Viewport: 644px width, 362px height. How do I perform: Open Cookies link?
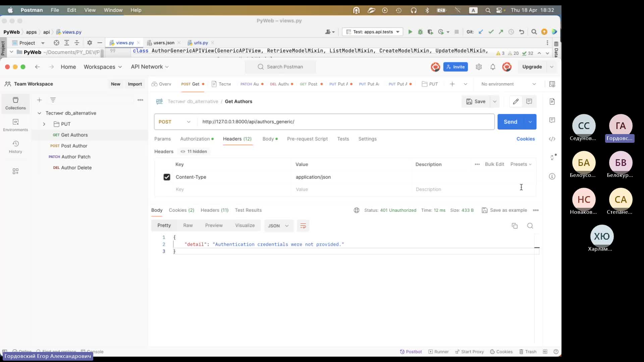pyautogui.click(x=525, y=139)
